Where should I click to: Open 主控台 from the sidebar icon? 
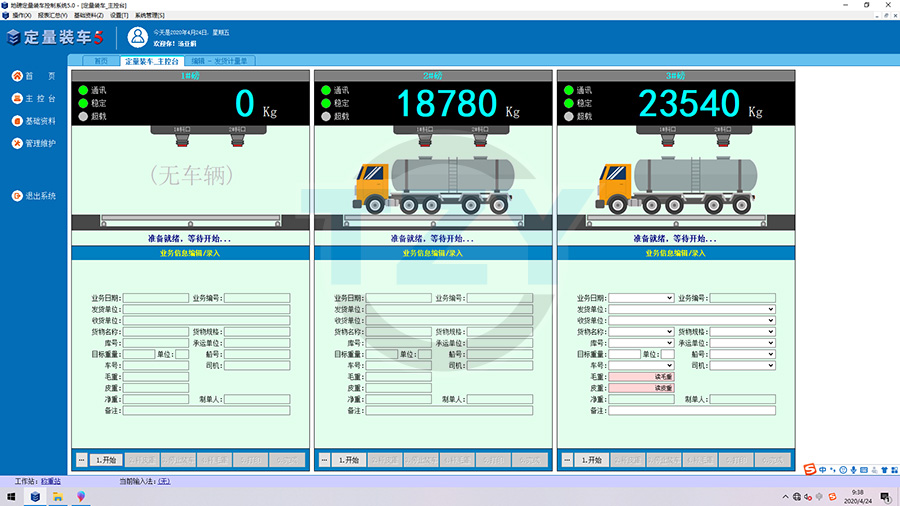[x=17, y=98]
